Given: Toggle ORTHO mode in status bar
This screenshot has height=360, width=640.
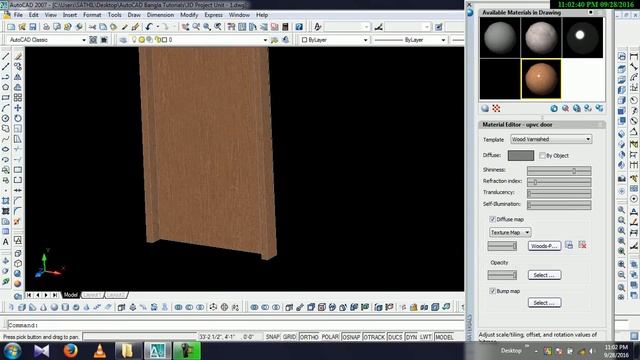Looking at the screenshot, I should 309,337.
